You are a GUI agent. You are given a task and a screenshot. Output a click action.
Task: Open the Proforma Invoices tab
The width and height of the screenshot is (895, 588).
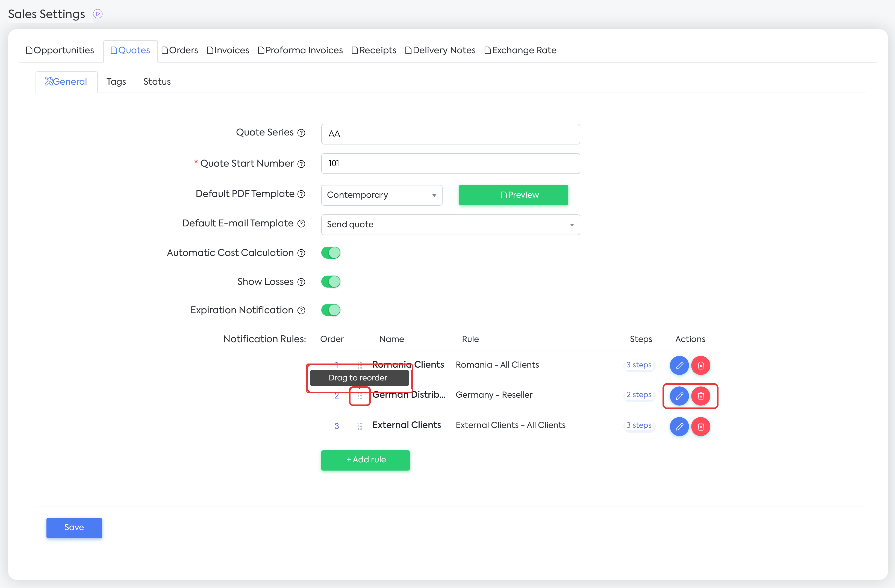click(300, 50)
